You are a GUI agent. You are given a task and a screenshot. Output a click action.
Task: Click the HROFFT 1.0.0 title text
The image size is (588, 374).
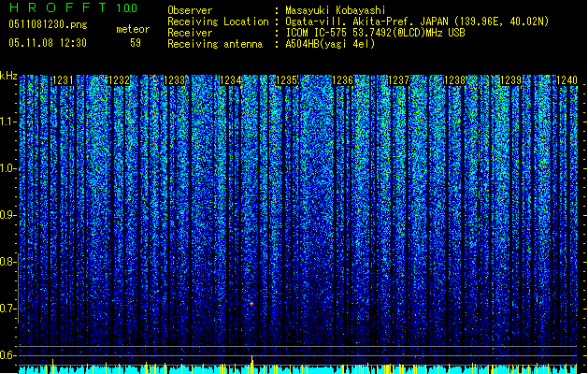[x=74, y=7]
